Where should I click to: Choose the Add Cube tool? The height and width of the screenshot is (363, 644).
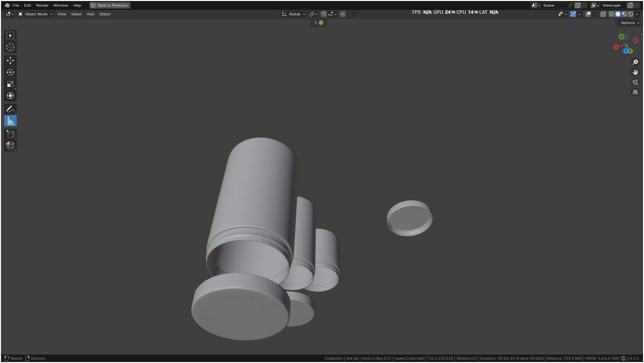tap(10, 134)
